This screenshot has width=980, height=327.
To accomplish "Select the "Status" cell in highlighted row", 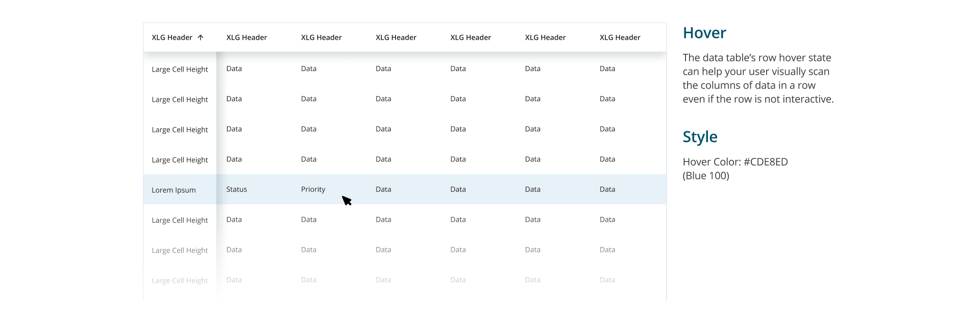I will coord(236,190).
